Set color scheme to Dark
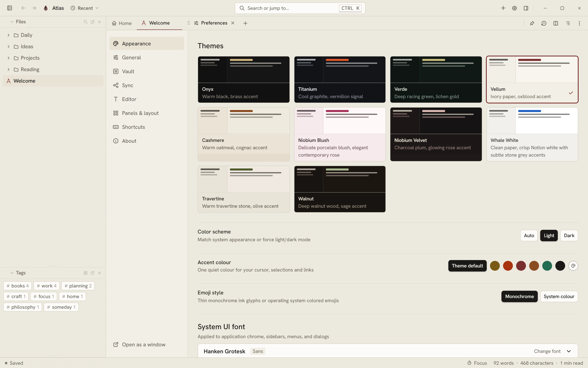Screen dimensions: 588x368 (x=569, y=236)
